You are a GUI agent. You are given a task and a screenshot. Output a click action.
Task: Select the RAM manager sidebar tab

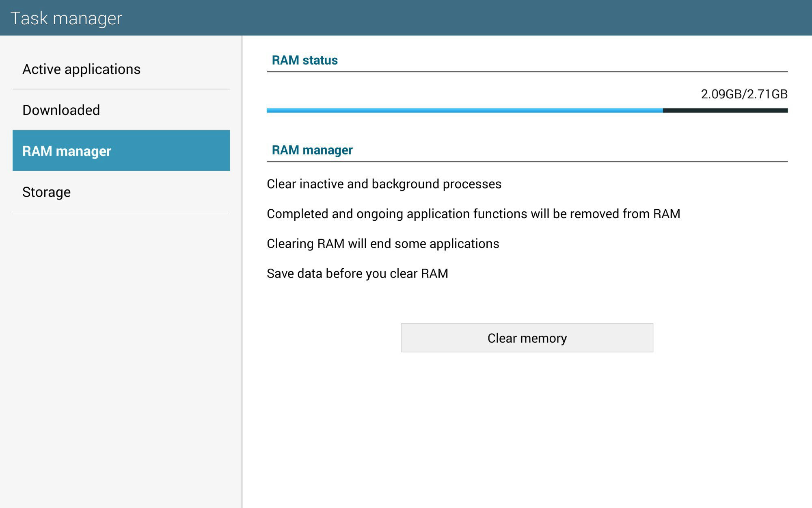point(121,151)
